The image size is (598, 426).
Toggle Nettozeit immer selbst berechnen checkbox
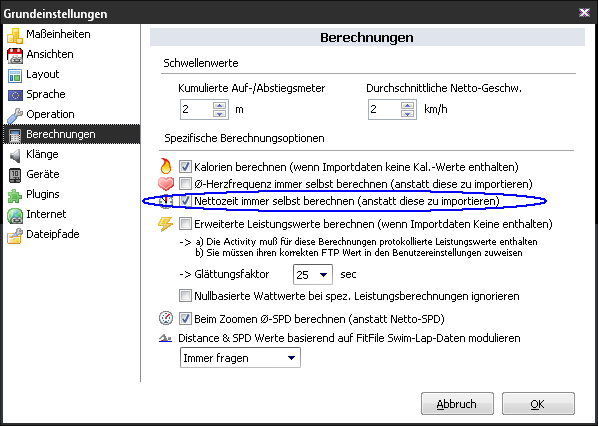pos(185,201)
